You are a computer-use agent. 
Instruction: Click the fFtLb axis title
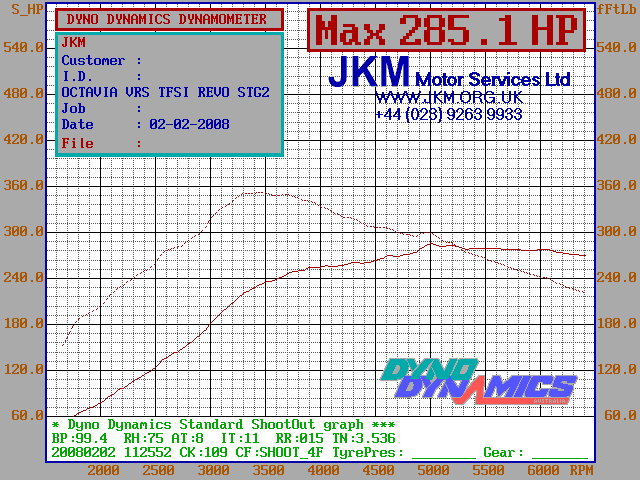pos(616,9)
